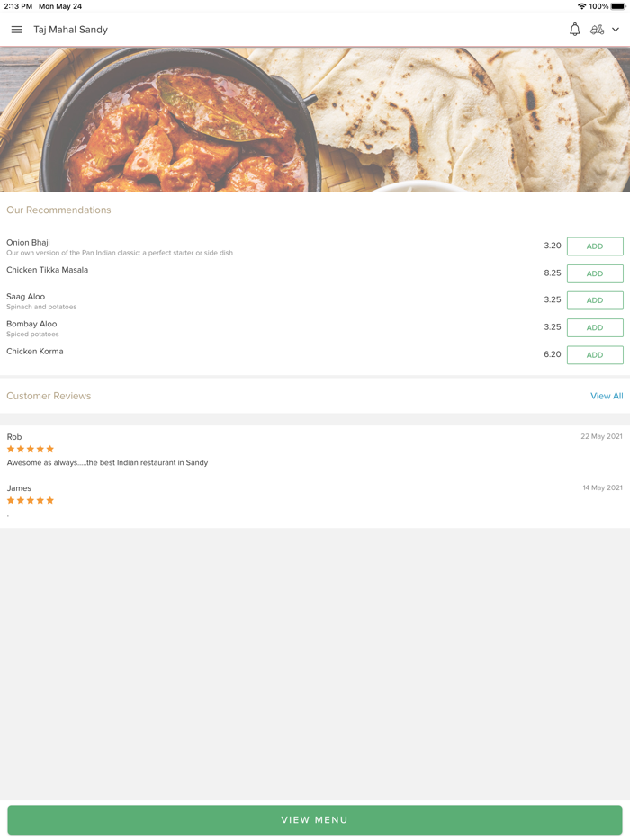The width and height of the screenshot is (630, 840).
Task: Add Bombay Aloo to order
Action: (595, 327)
